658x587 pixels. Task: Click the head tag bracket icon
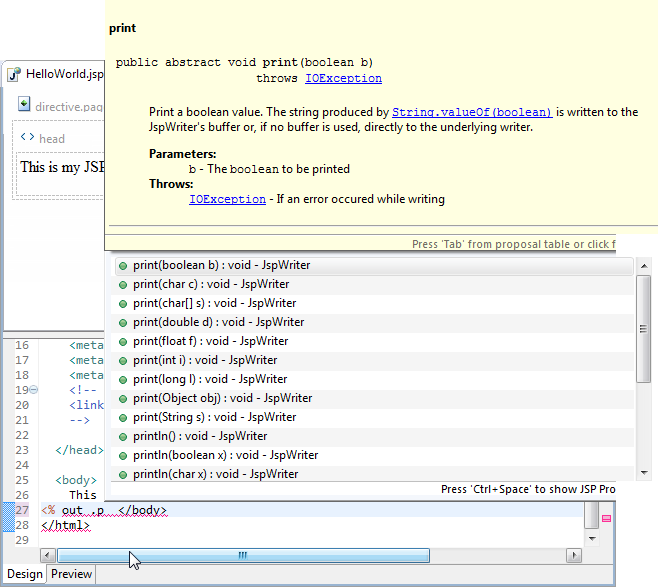tap(27, 138)
